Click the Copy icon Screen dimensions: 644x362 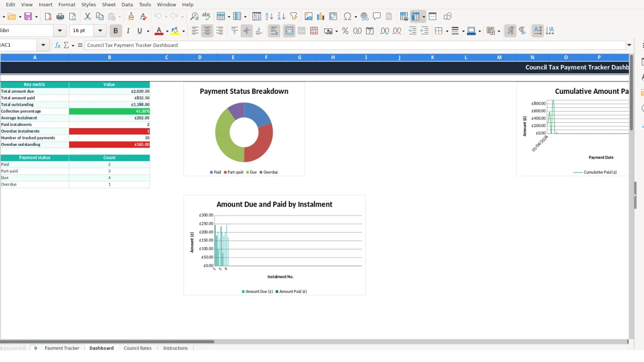coord(99,17)
